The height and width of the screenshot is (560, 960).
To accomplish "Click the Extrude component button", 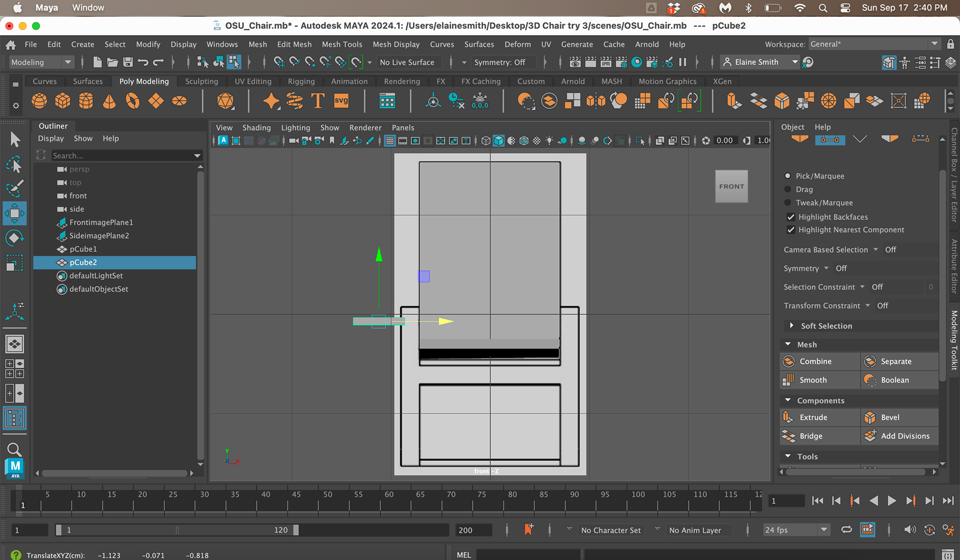I will click(x=819, y=417).
